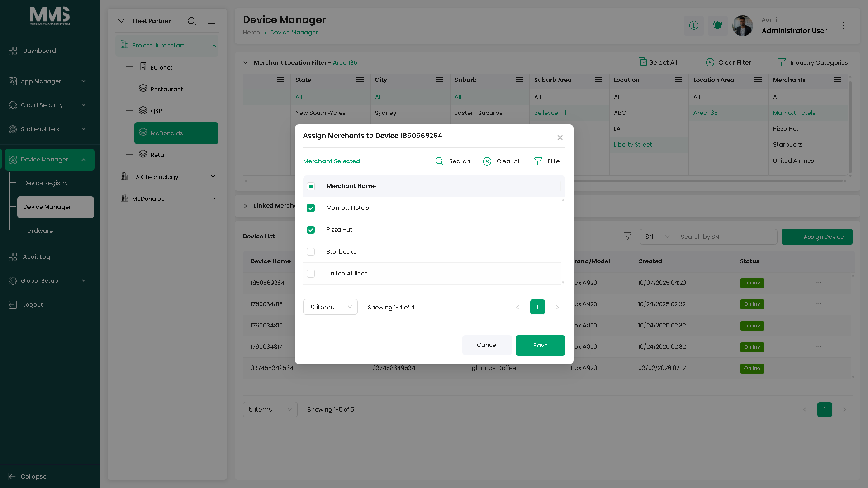
Task: Open the Merchants column menu icon
Action: click(x=838, y=80)
